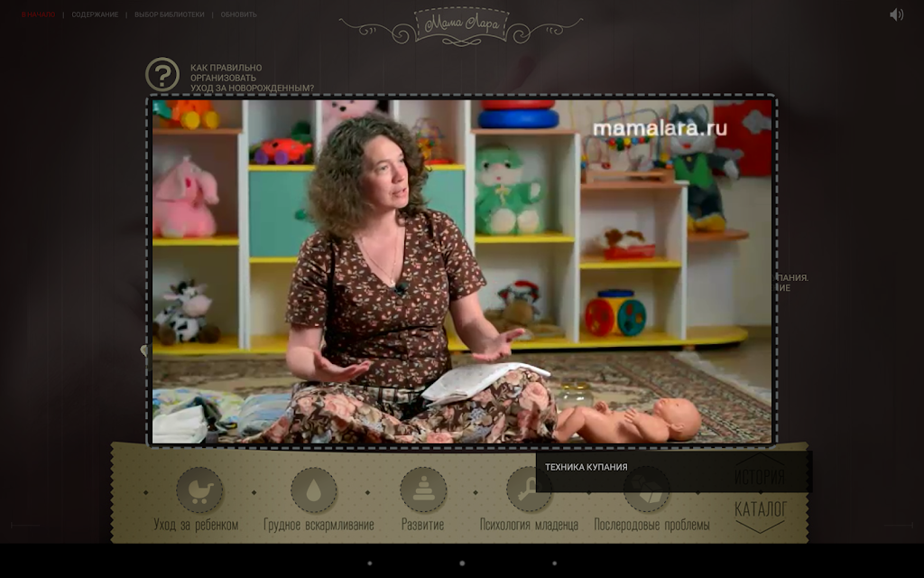Screen dimensions: 924x578
Task: Select the Развитие pyramid toy icon
Action: (423, 490)
